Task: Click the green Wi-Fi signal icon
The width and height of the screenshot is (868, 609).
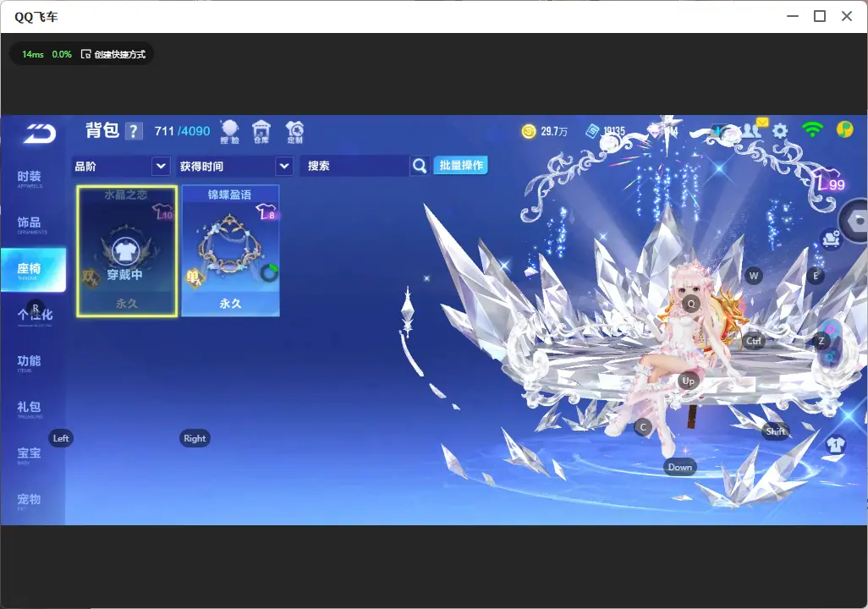Action: [812, 129]
